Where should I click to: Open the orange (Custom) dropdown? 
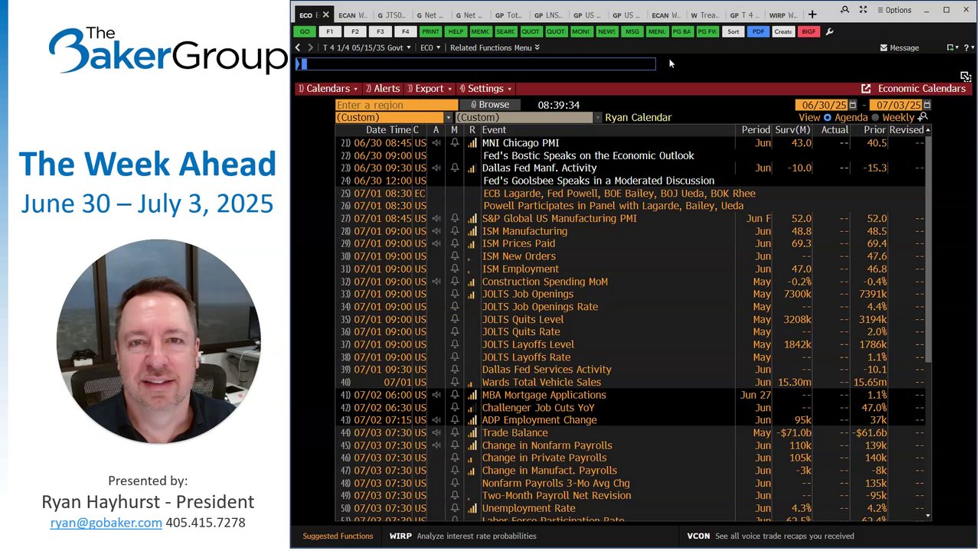point(394,118)
